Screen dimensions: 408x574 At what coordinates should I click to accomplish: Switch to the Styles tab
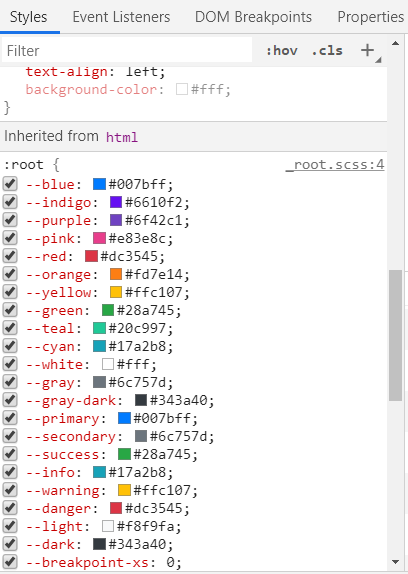point(29,17)
